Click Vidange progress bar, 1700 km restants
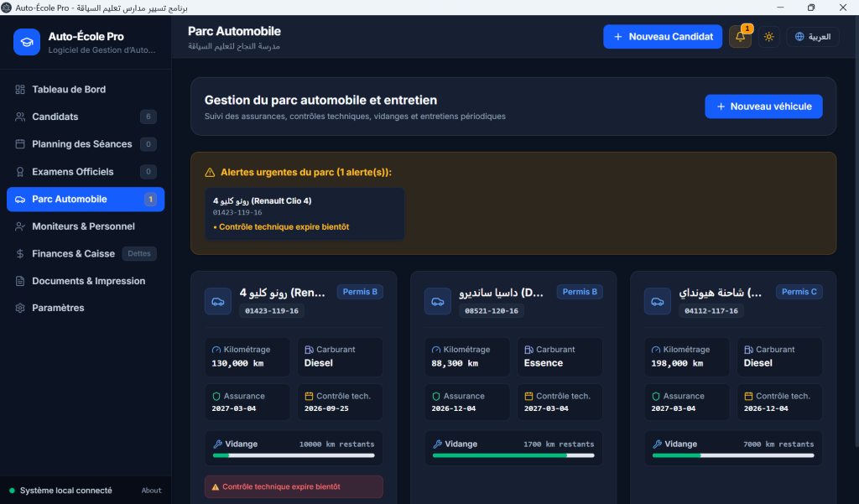The height and width of the screenshot is (504, 859). (513, 455)
